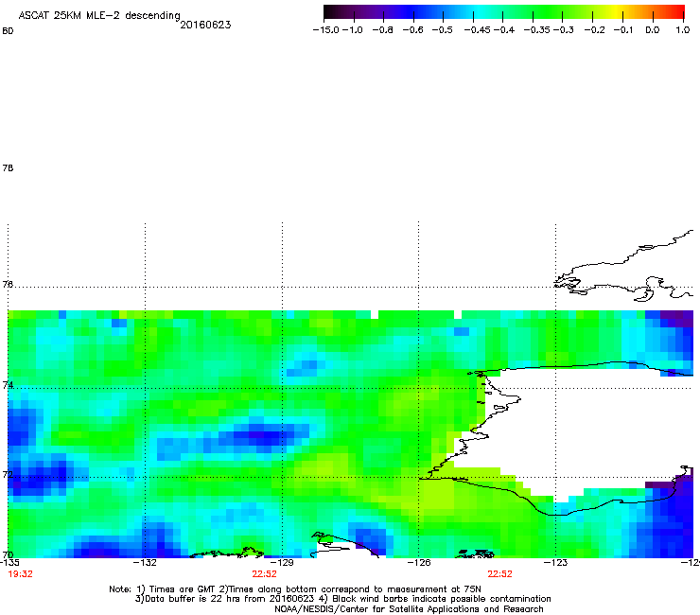
Task: Click the red '22:52' timestamp nearest the -123 label
Action: point(499,574)
